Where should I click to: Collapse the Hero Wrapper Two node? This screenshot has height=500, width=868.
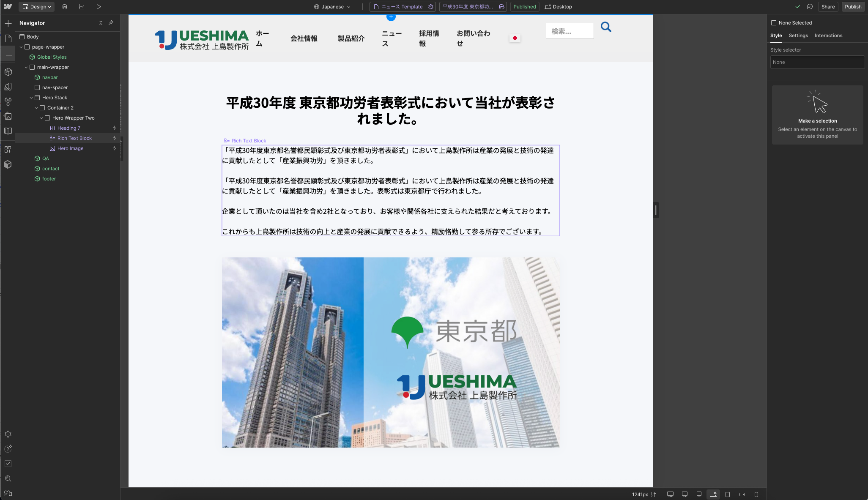41,118
